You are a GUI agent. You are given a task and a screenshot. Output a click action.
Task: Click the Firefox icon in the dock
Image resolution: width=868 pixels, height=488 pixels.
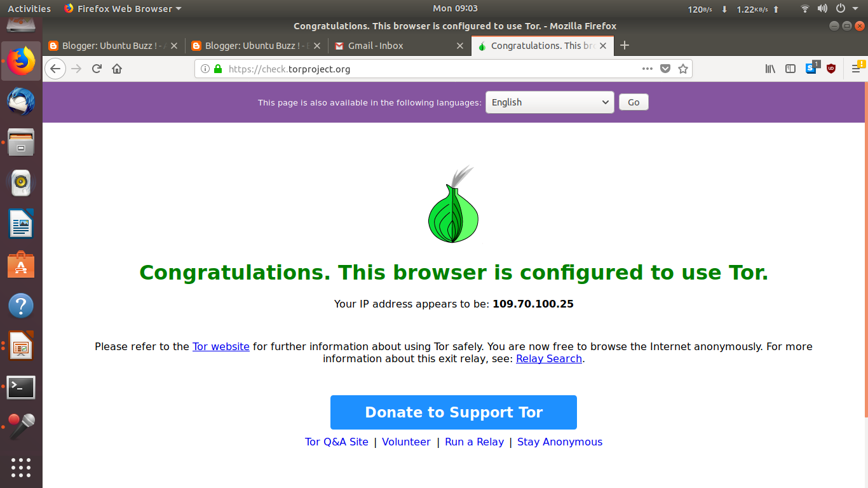[x=21, y=61]
